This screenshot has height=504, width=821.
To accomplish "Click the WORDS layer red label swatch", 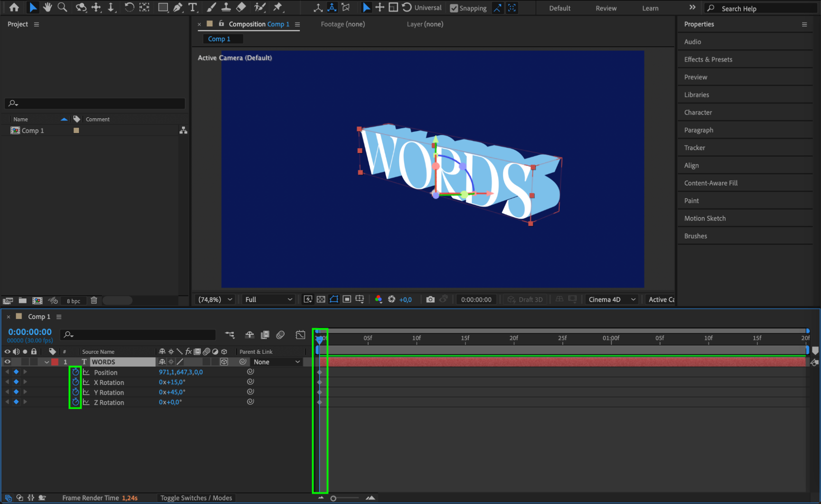I will pos(55,362).
